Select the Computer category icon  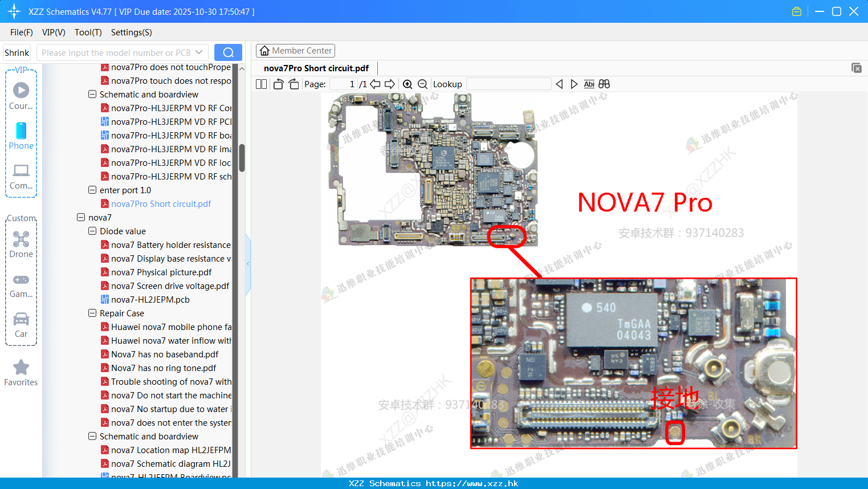coord(21,176)
